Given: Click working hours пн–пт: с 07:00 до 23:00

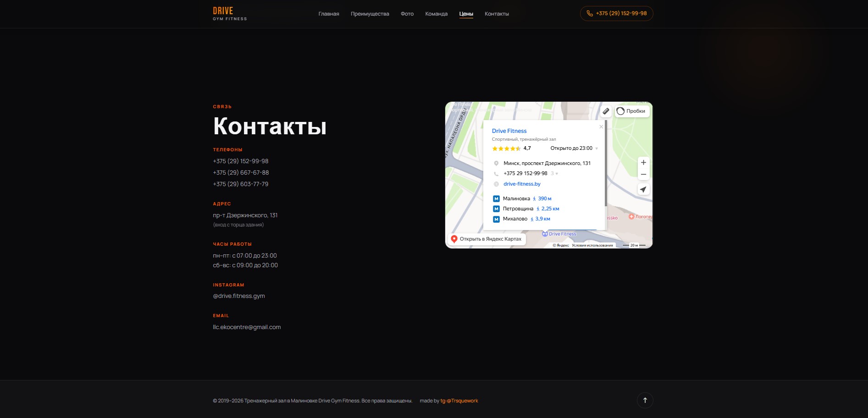Looking at the screenshot, I should click(x=245, y=256).
